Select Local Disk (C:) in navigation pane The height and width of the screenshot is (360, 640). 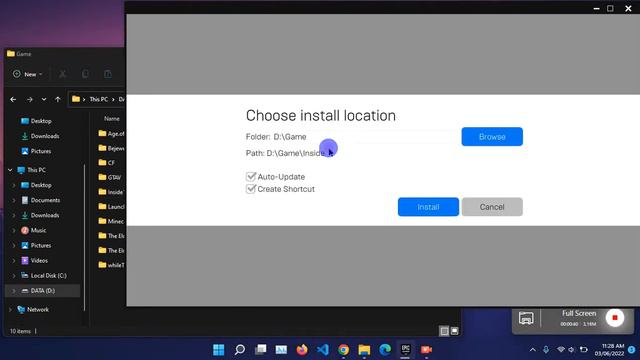[44, 276]
